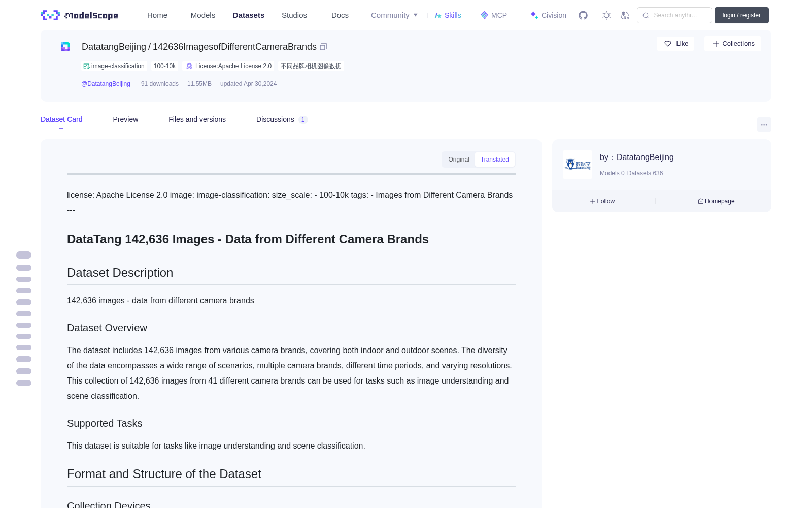This screenshot has height=508, width=812.
Task: Click the 91 downloads text
Action: tap(160, 84)
